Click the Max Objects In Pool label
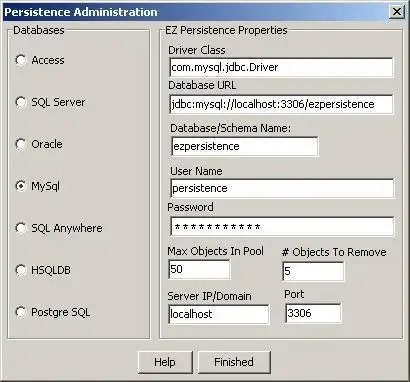This screenshot has height=382, width=410. (216, 251)
